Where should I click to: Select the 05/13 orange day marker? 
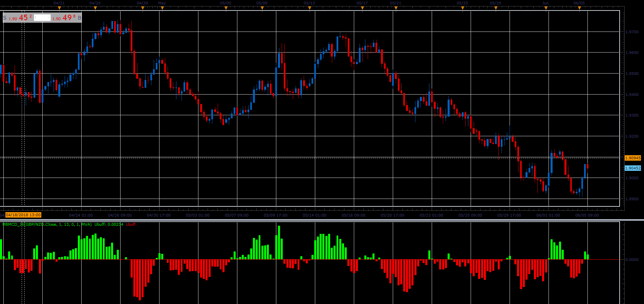pyautogui.click(x=309, y=8)
